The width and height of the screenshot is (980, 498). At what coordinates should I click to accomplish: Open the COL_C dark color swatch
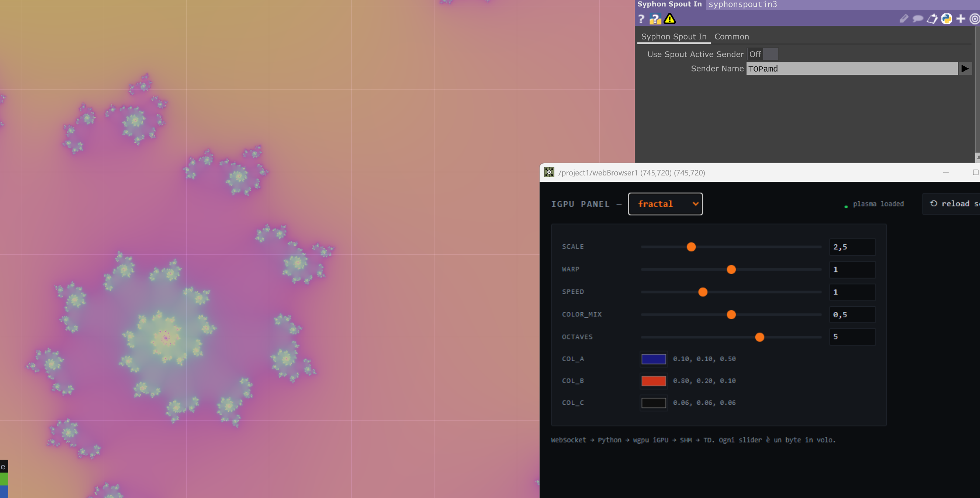coord(654,403)
